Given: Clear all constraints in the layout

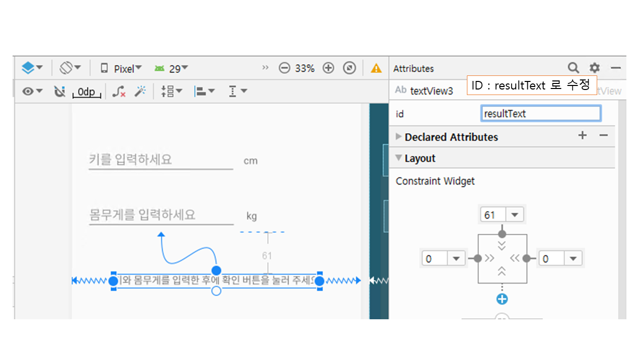Looking at the screenshot, I should pos(119,92).
